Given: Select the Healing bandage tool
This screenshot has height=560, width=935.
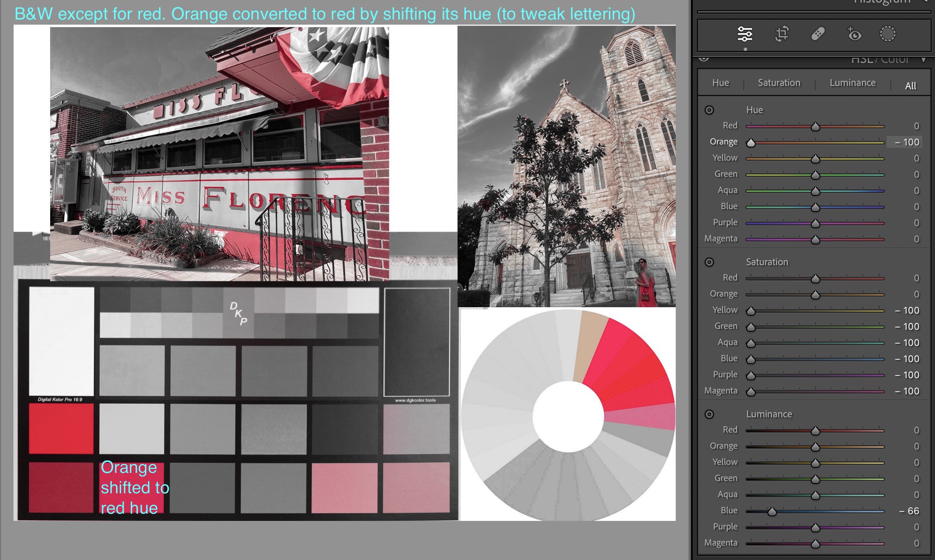Looking at the screenshot, I should [x=818, y=34].
